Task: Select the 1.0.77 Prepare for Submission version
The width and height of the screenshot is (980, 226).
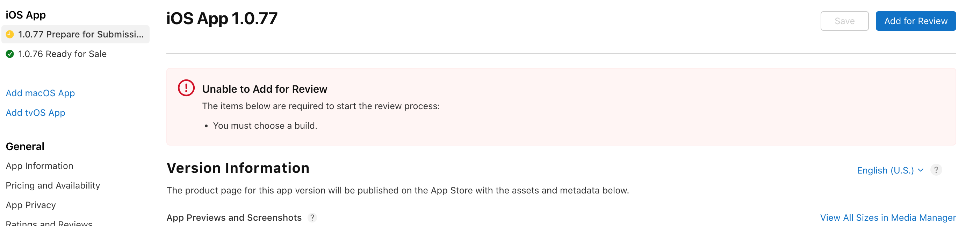Action: pos(81,34)
